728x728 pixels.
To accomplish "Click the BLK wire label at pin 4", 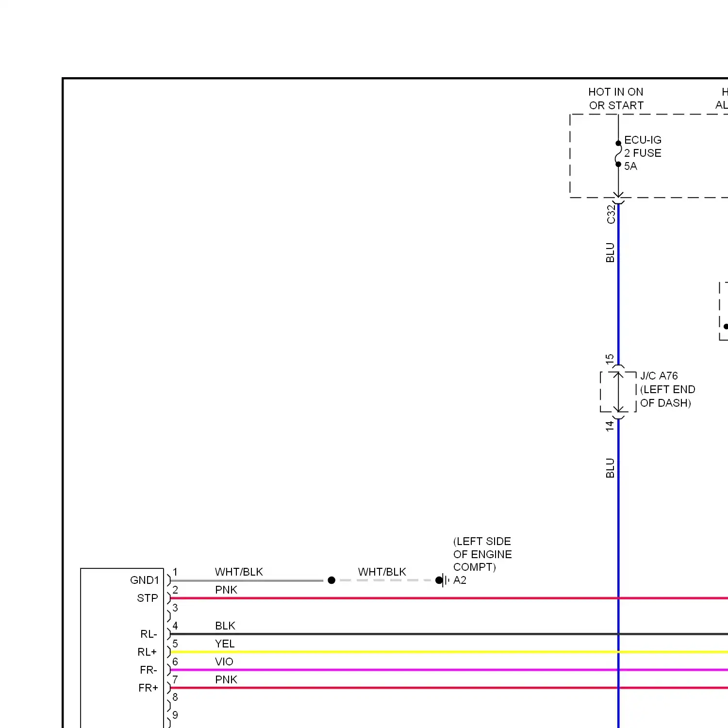I will coord(225,626).
